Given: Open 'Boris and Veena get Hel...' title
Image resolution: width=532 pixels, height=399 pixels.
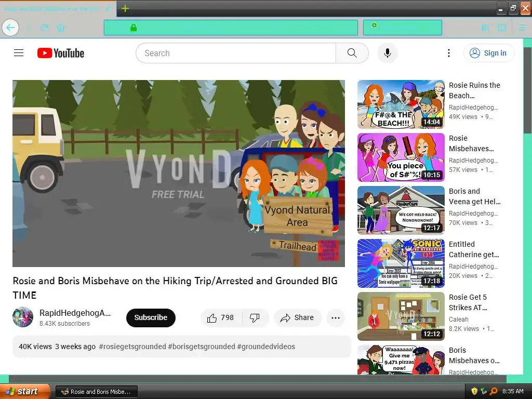Looking at the screenshot, I should pos(475,196).
